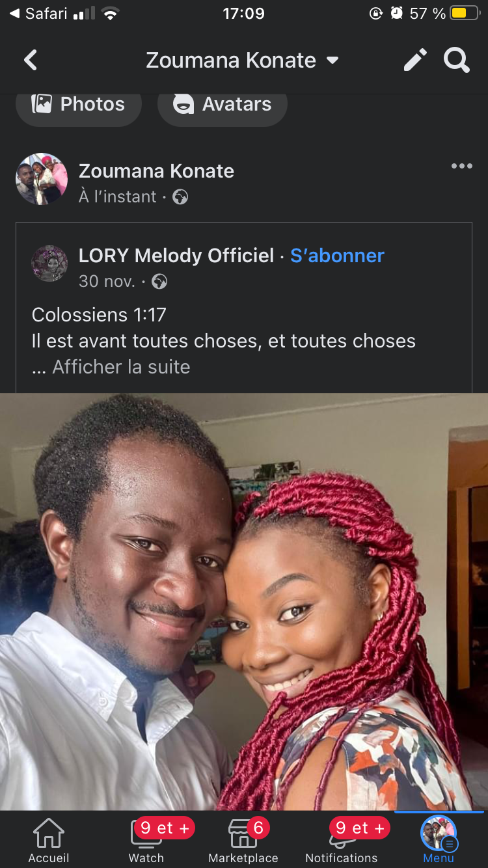Follow LORY Melody Officiel via S'abonner
The image size is (488, 868).
click(337, 256)
